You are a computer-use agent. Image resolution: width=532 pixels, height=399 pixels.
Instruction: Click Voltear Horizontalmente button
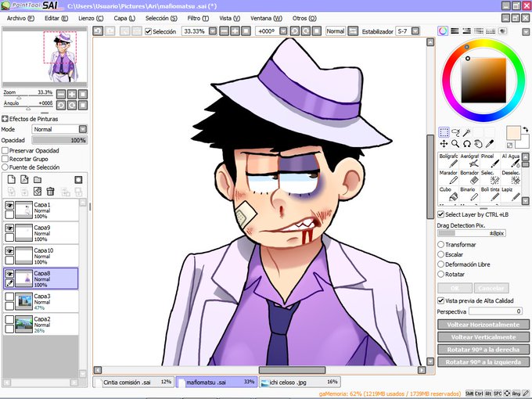[x=483, y=325]
